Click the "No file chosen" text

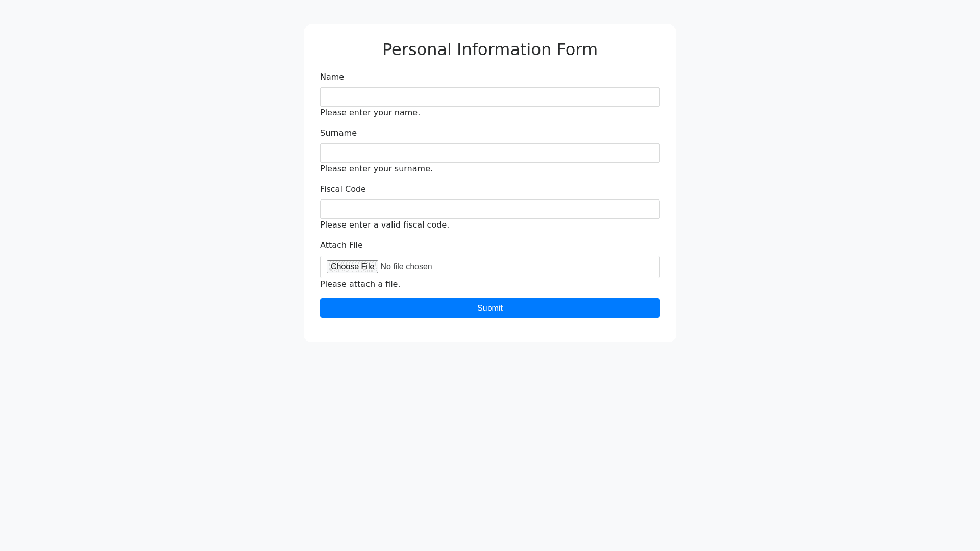pyautogui.click(x=406, y=267)
